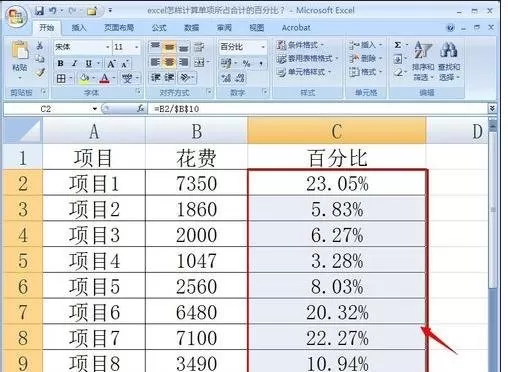
Task: Undo the last action
Action: tap(53, 11)
